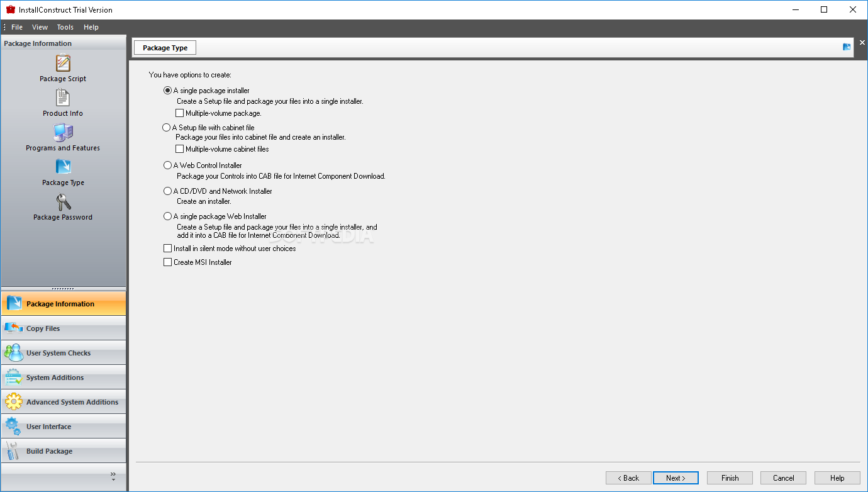Open the File menu
868x492 pixels.
tap(17, 27)
